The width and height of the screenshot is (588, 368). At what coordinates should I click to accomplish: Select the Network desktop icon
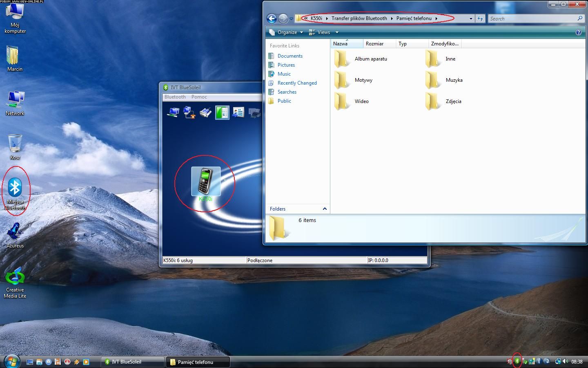click(x=15, y=103)
